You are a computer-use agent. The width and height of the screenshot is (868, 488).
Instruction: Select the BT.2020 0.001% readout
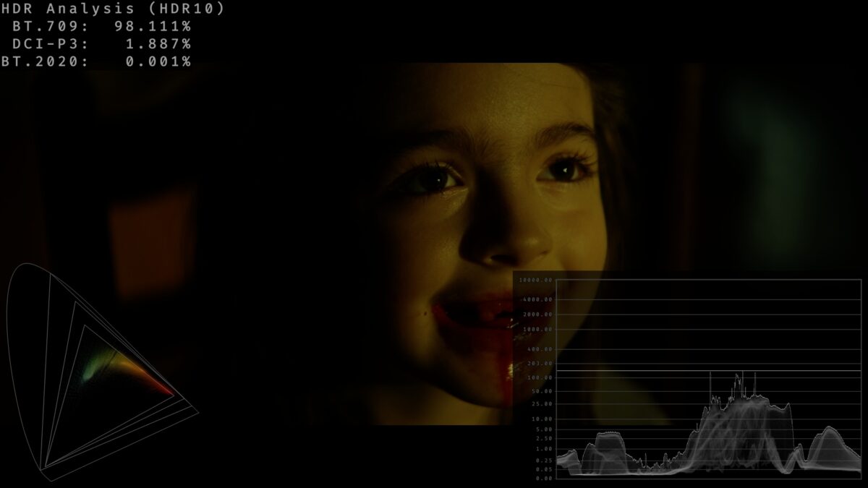pos(96,61)
